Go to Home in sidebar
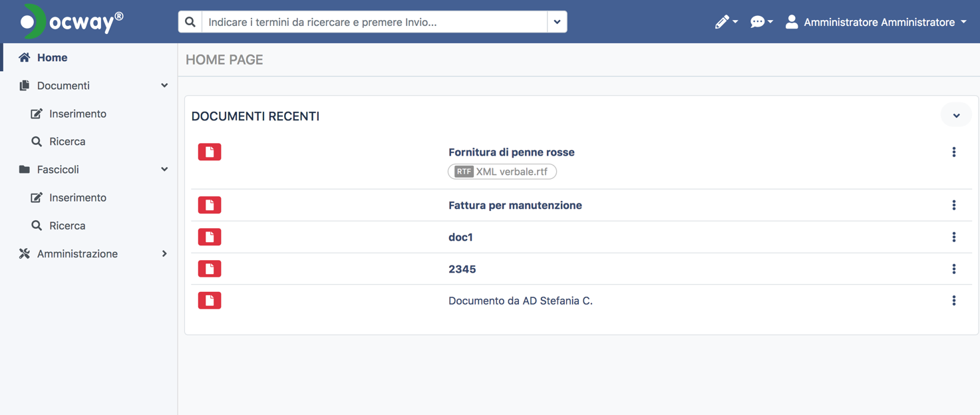The image size is (980, 415). click(x=52, y=58)
